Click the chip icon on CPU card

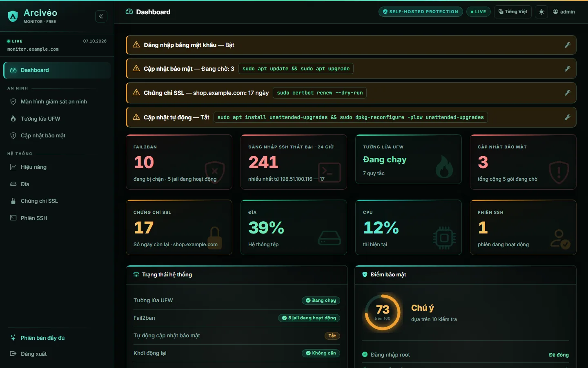tap(444, 238)
